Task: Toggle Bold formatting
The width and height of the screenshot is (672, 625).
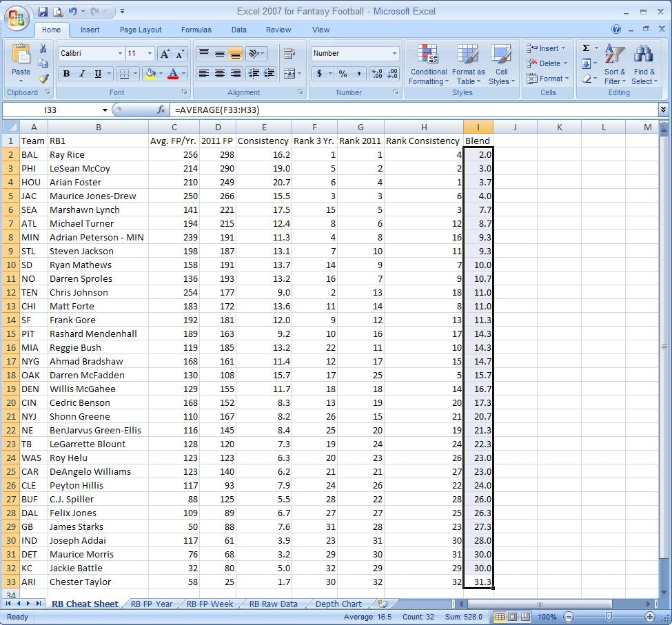Action: [66, 74]
